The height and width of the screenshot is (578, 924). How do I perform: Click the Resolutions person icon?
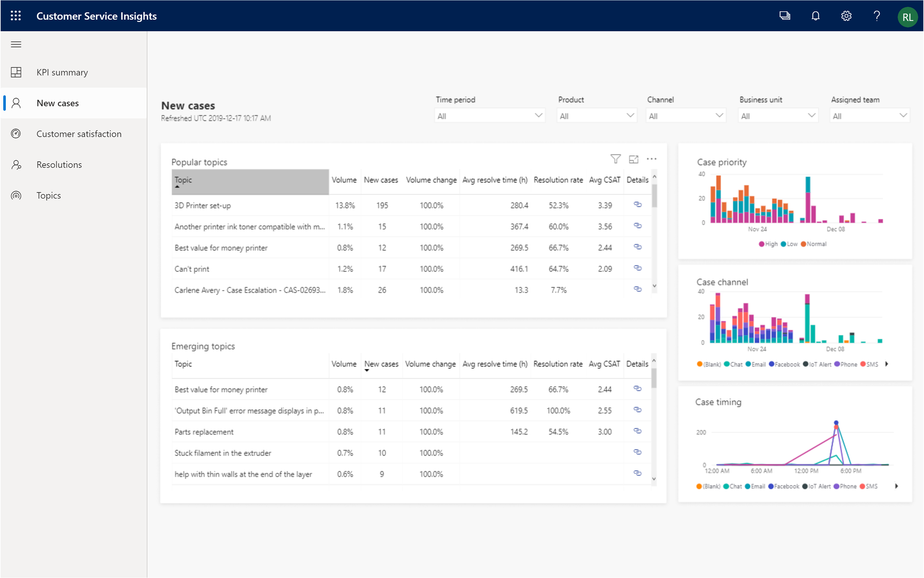(16, 165)
